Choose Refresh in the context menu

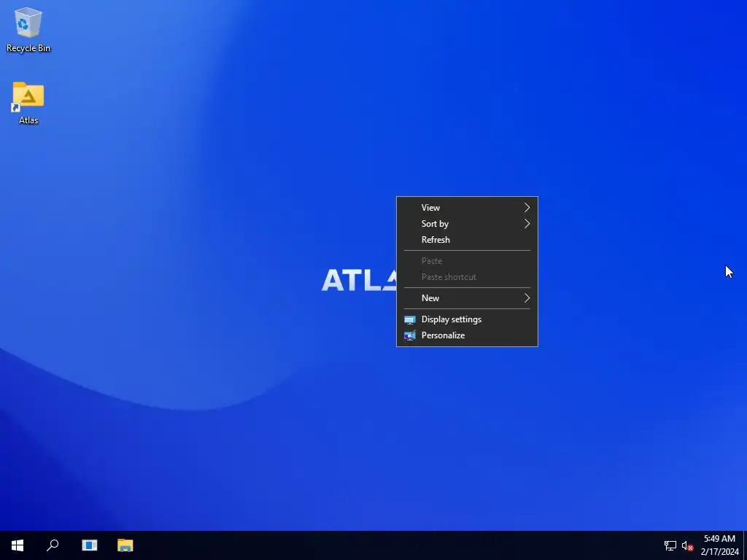point(467,240)
